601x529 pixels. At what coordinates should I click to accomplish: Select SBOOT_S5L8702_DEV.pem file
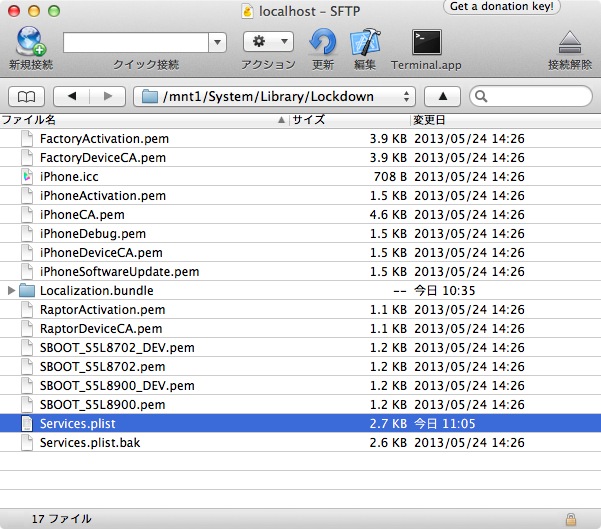pyautogui.click(x=117, y=348)
